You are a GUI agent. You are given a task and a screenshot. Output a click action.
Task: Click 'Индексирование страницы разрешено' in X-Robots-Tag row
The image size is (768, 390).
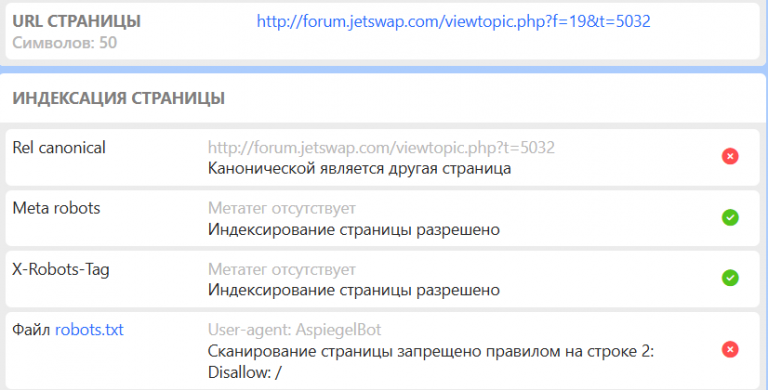point(354,290)
